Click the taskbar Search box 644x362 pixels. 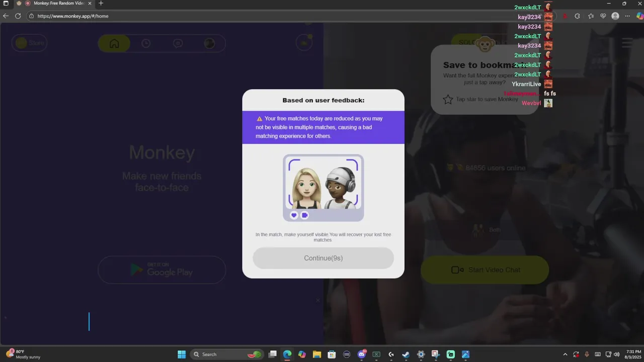point(227,354)
